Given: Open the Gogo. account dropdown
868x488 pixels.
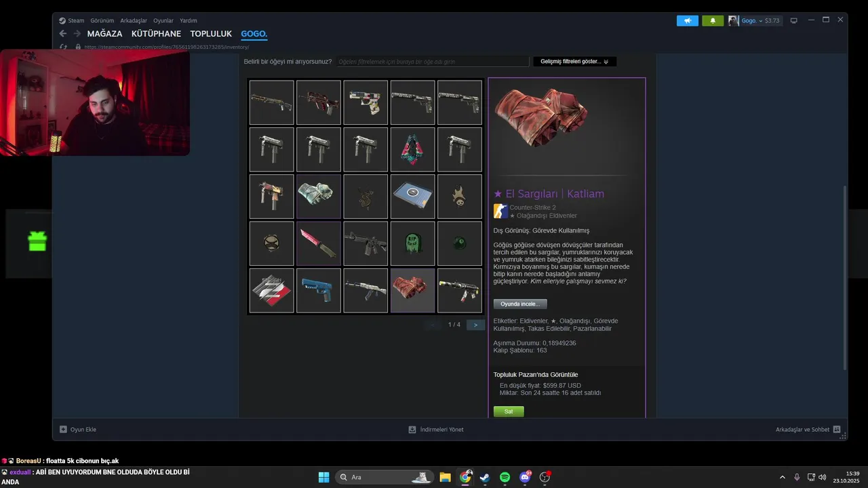Looking at the screenshot, I should coord(755,21).
